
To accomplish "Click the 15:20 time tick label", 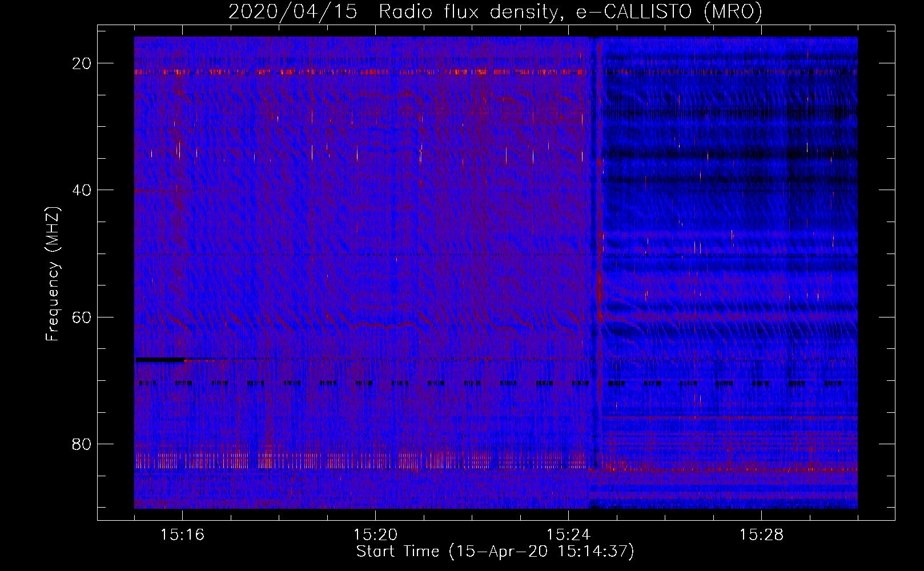I will pyautogui.click(x=375, y=535).
